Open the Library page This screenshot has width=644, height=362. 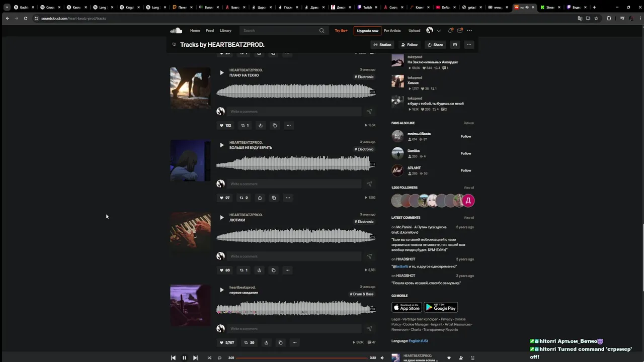(225, 31)
